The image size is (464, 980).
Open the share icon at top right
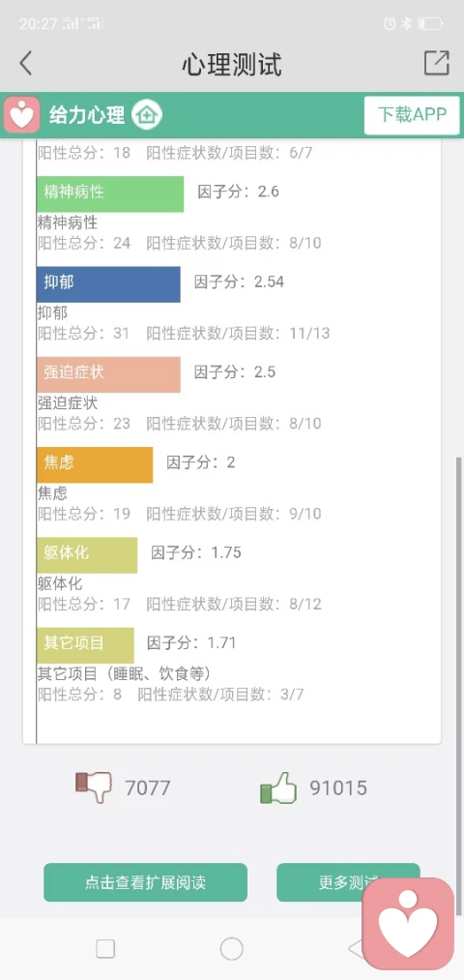437,63
